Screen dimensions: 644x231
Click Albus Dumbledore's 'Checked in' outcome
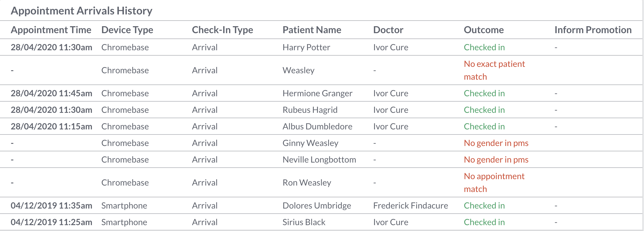coord(484,126)
